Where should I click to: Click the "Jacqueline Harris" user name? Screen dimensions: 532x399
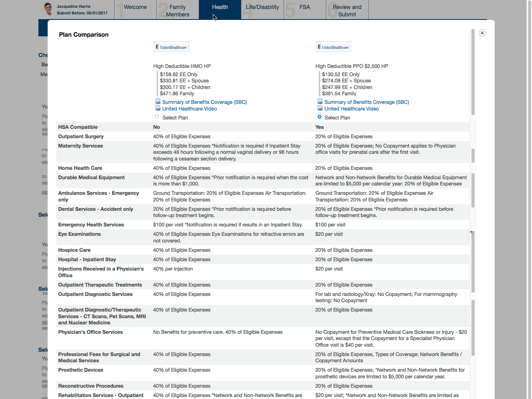click(73, 6)
